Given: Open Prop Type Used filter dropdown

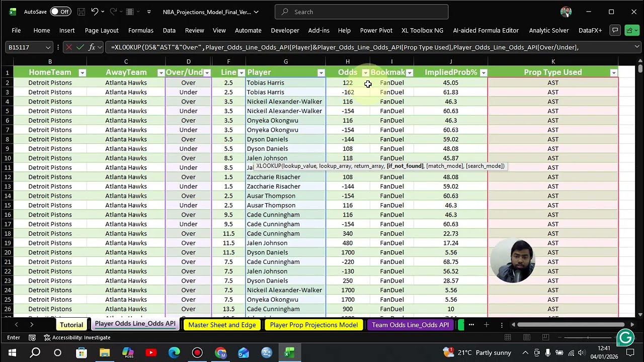Looking at the screenshot, I should click(x=613, y=72).
